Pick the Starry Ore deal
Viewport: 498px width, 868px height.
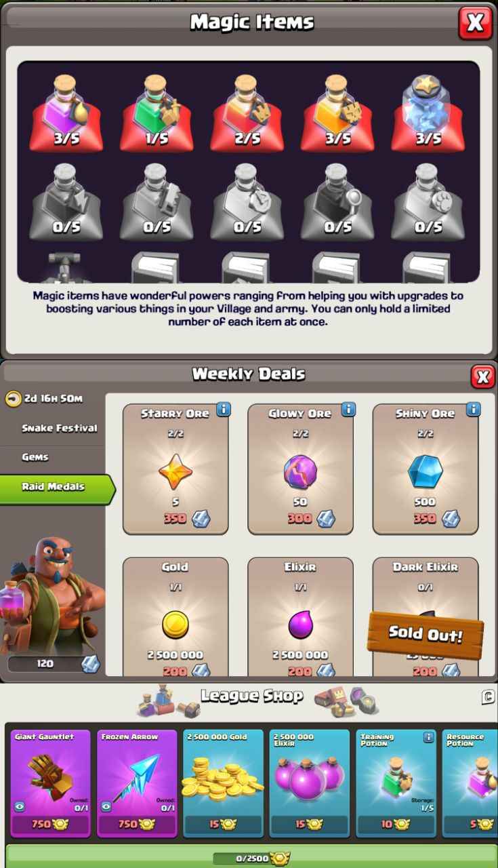click(x=175, y=469)
